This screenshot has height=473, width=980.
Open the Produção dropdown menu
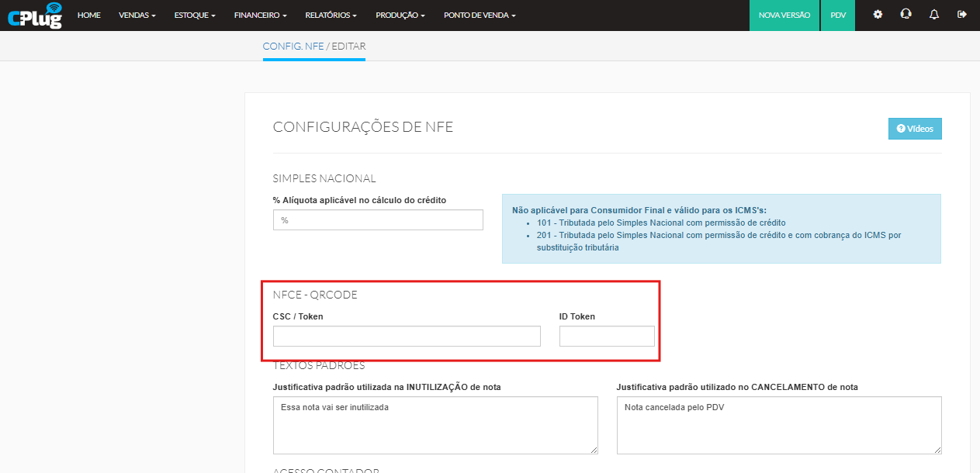[x=400, y=16]
